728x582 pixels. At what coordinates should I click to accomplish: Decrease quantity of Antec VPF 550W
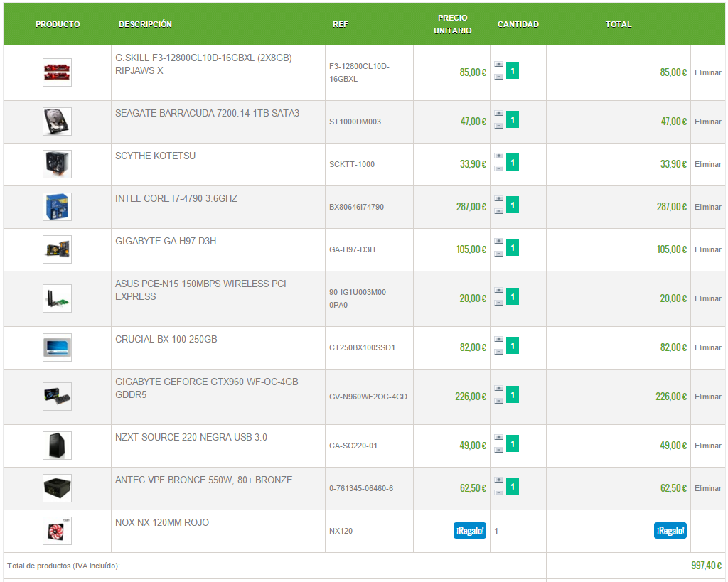coord(498,492)
